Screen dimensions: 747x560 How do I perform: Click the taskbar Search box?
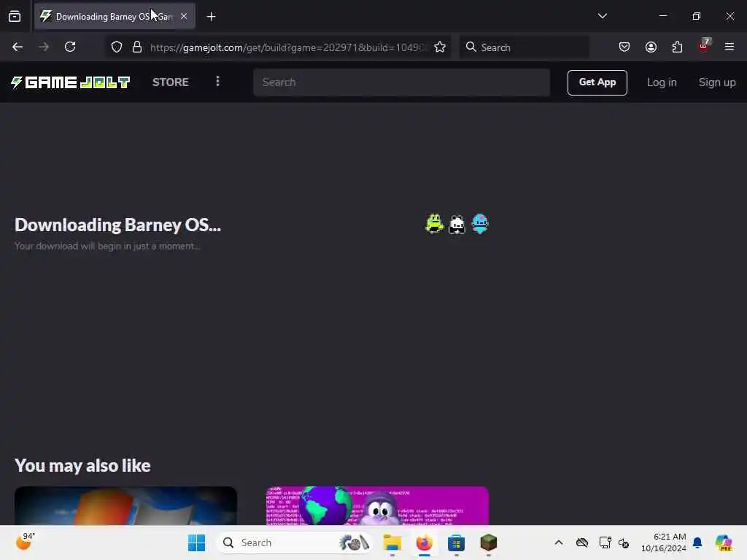295,542
